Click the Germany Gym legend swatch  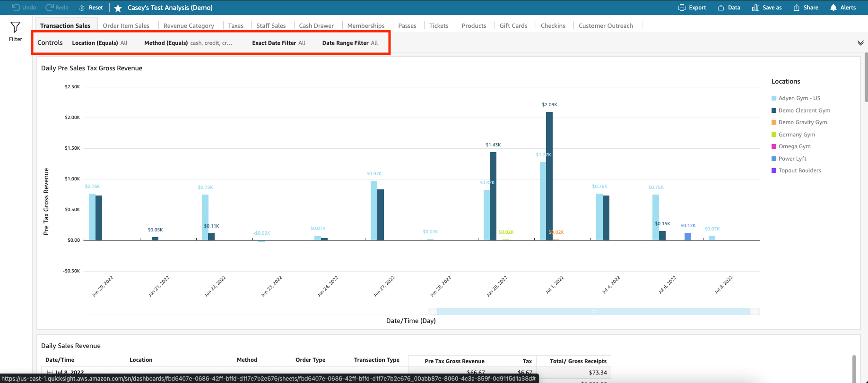pyautogui.click(x=774, y=135)
